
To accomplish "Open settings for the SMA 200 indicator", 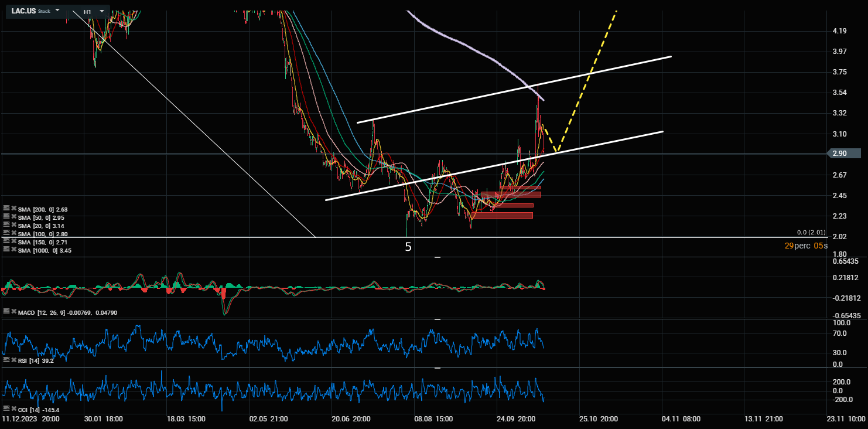I will pos(6,209).
